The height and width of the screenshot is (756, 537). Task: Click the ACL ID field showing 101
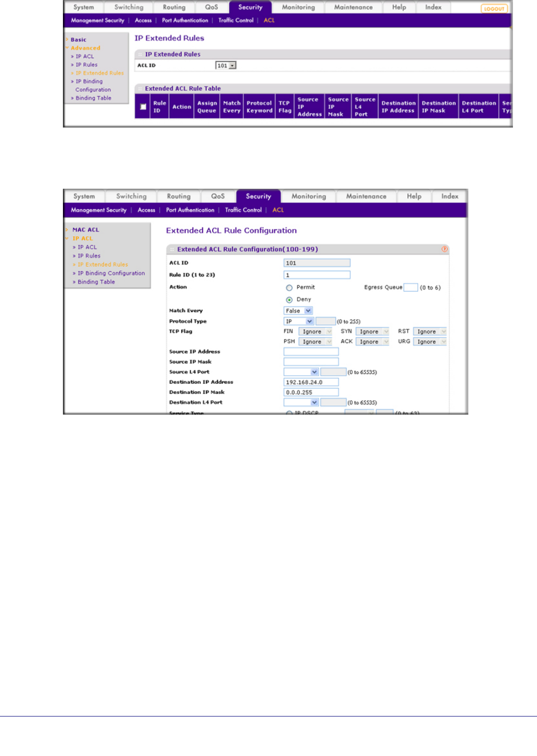[x=317, y=263]
